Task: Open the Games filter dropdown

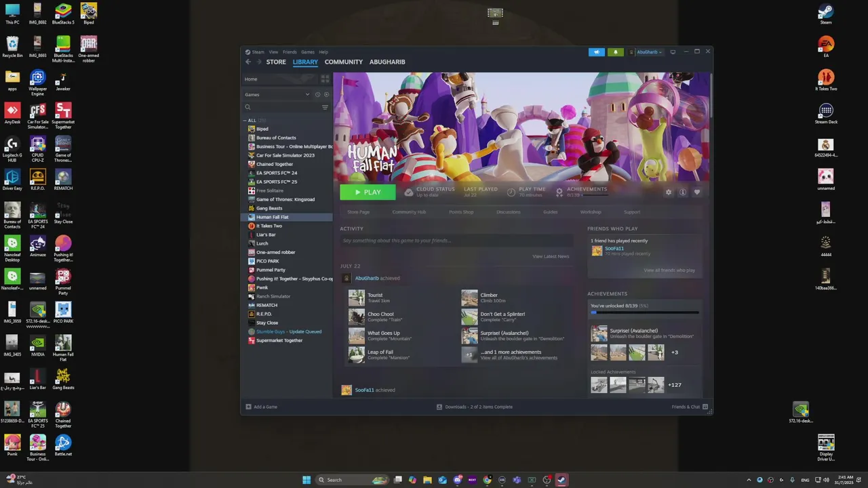Action: coord(277,95)
